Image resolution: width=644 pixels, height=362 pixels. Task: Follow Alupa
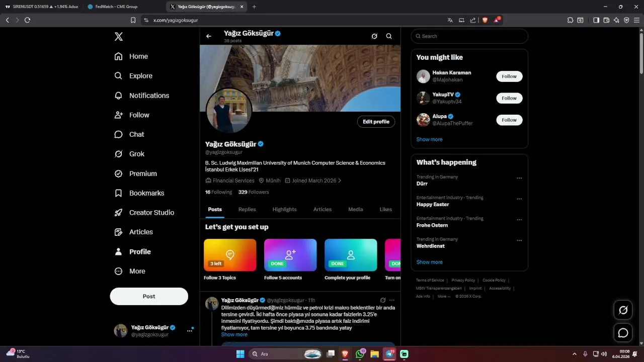tap(509, 120)
